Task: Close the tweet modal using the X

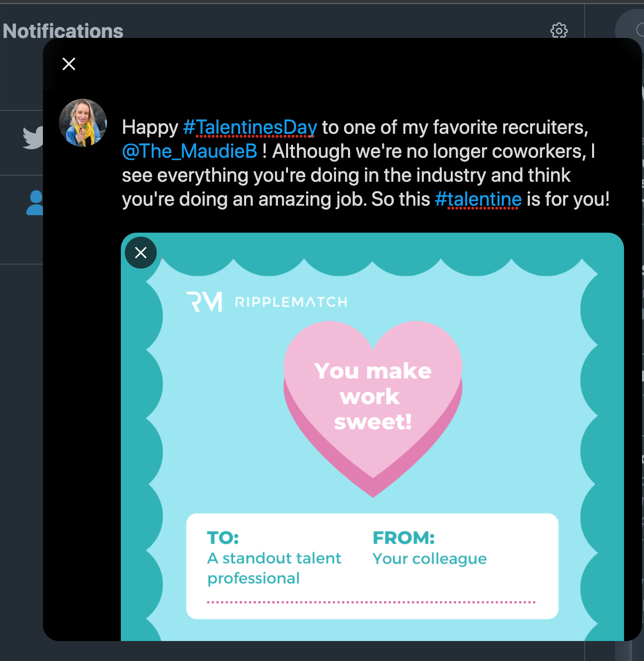Action: coord(69,64)
